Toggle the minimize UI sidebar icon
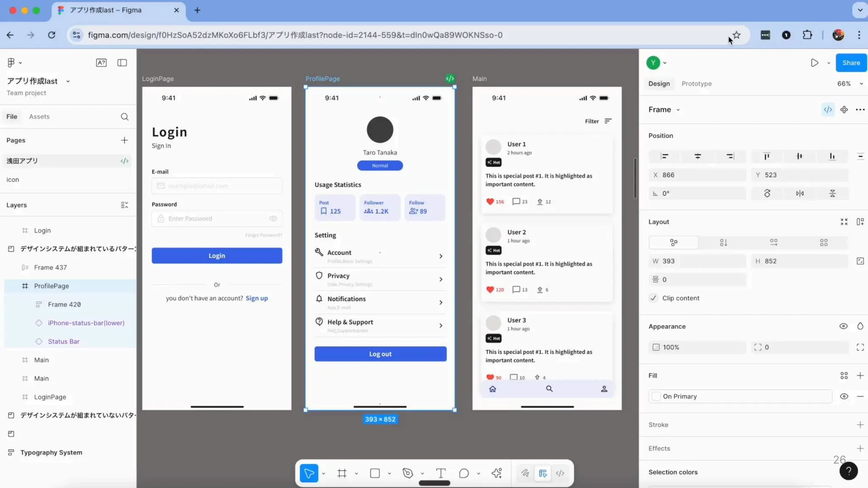 pos(122,63)
